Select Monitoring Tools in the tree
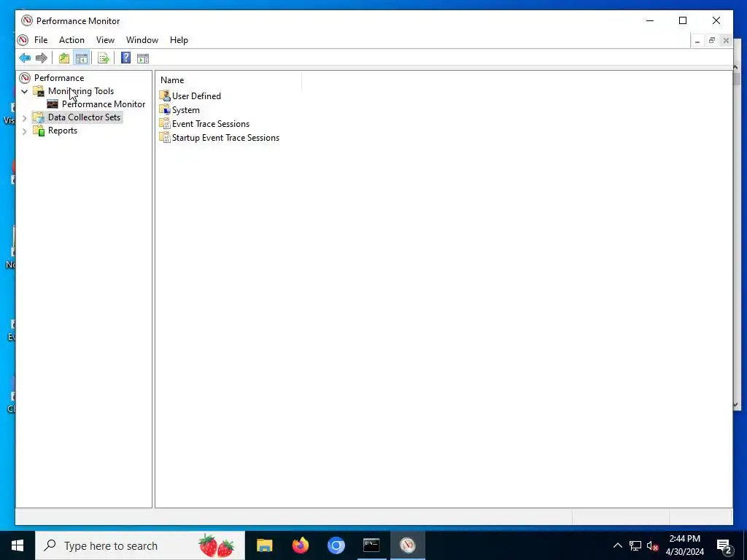The width and height of the screenshot is (747, 560). (x=81, y=91)
